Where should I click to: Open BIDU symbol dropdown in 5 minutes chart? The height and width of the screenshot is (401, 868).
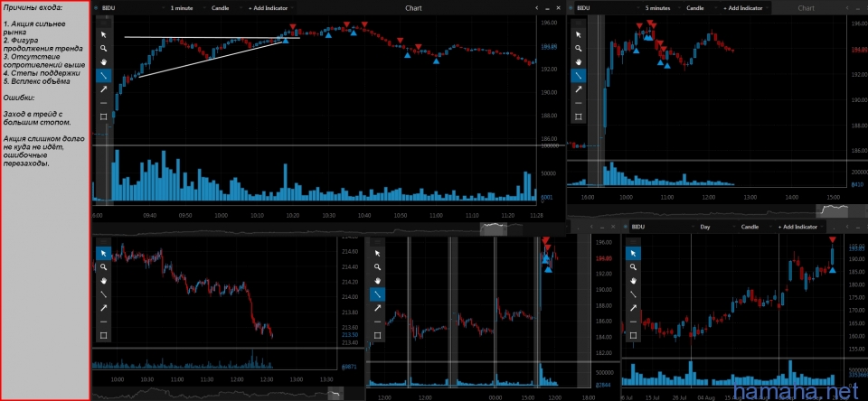pos(608,8)
